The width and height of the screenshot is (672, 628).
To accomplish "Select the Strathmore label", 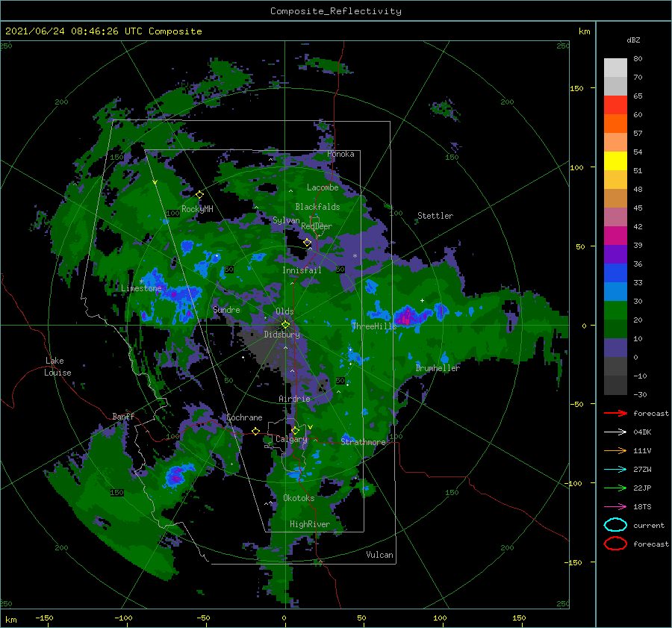I will pyautogui.click(x=364, y=442).
